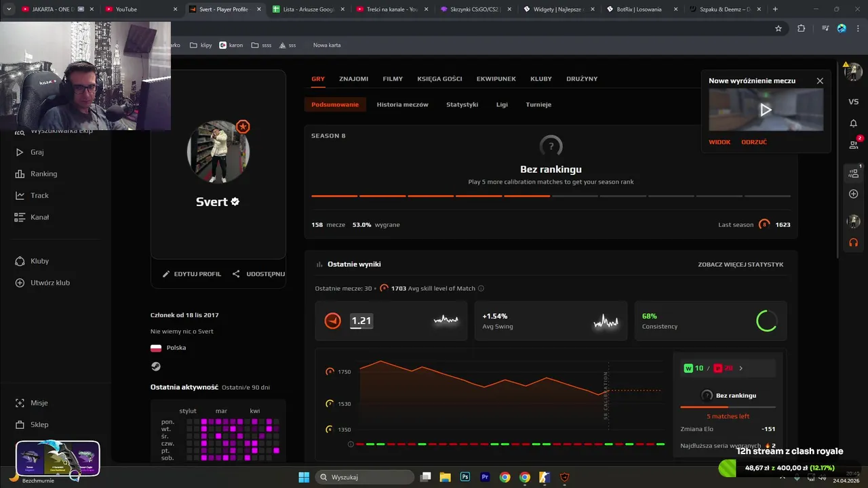Click the 1.21 K/D stat card

coord(391,321)
